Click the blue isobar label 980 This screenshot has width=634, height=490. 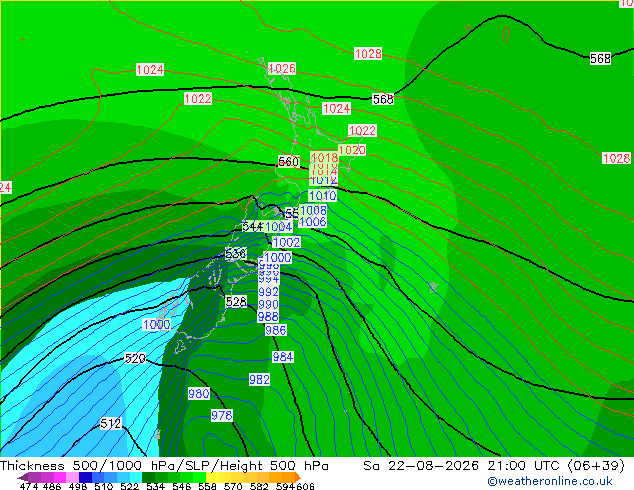(199, 393)
